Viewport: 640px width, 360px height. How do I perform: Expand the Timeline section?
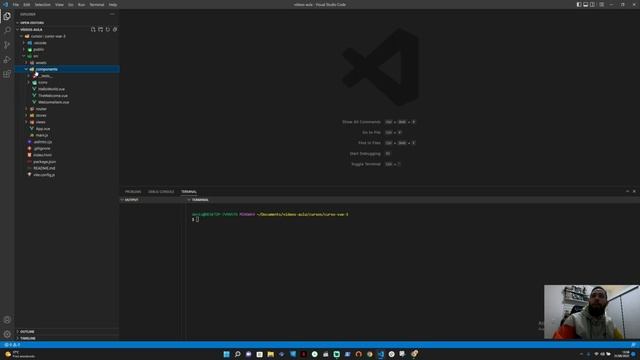click(x=28, y=338)
